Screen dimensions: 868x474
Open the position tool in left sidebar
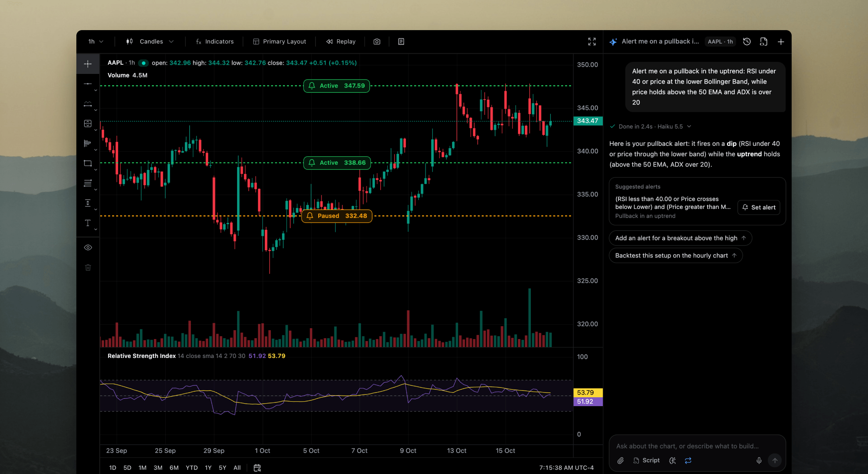[x=88, y=123]
